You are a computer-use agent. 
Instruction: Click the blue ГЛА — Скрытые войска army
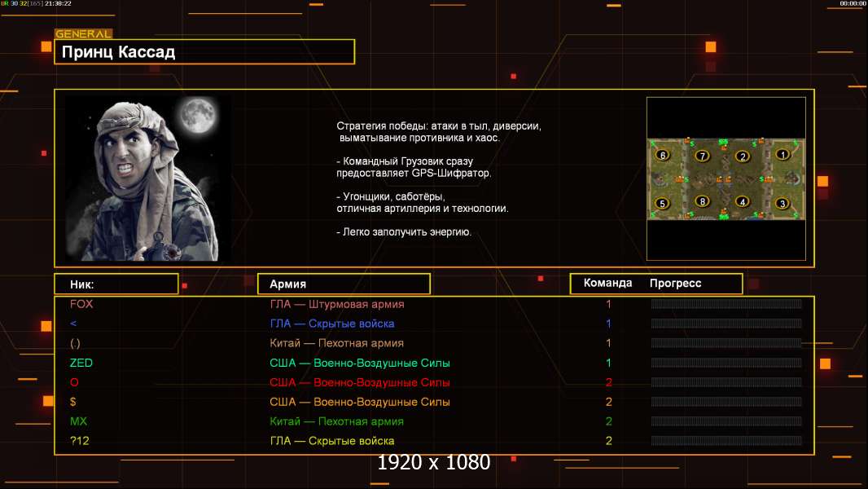pyautogui.click(x=332, y=324)
